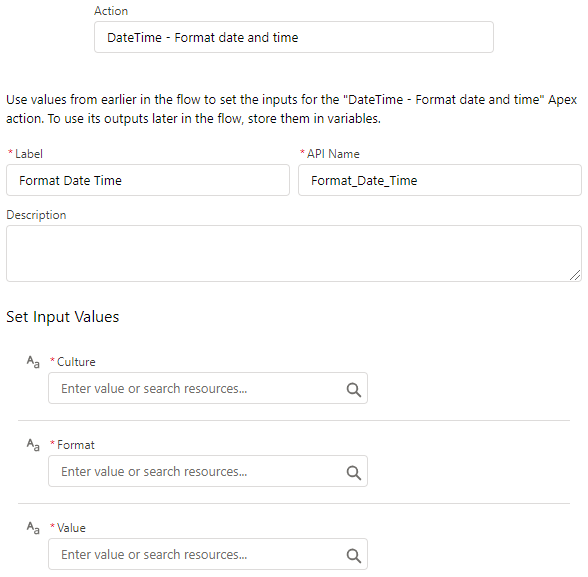
Task: Click the search icon in Culture field
Action: 354,390
